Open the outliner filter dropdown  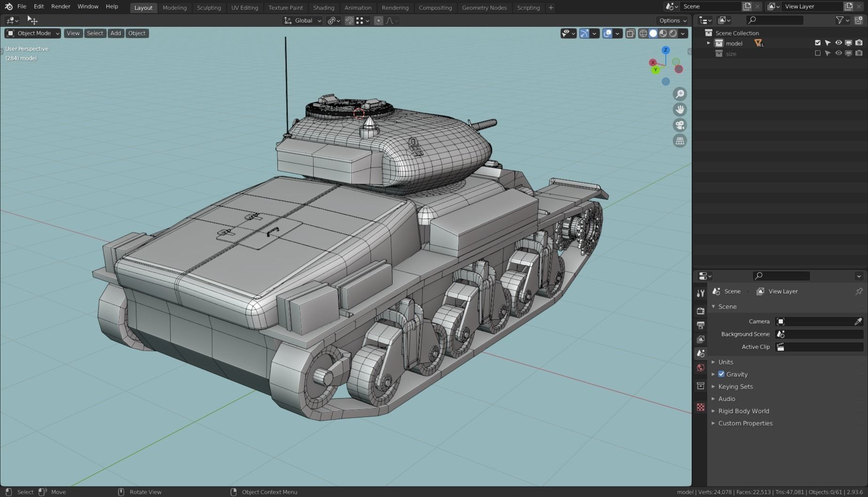[842, 20]
